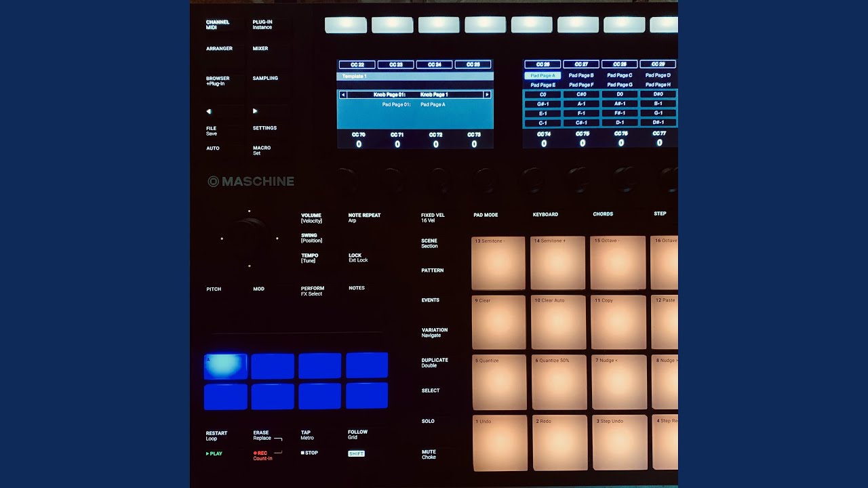
Task: Hit pad 5 Quantize
Action: [500, 383]
